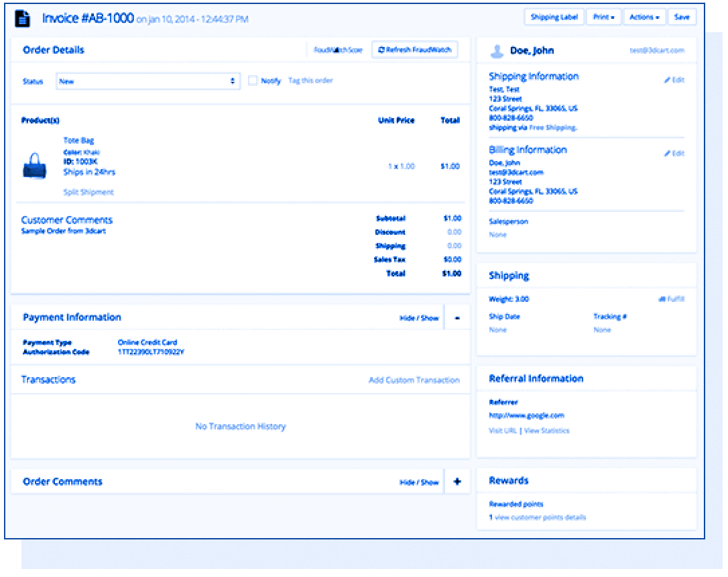728x577 pixels.
Task: Click the Refresh FraudWatch button
Action: (415, 50)
